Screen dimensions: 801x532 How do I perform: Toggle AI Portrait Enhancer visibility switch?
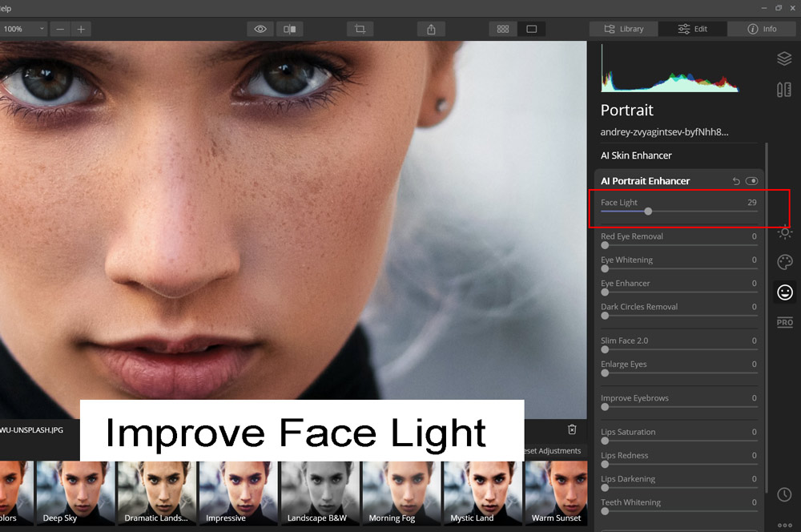pos(751,181)
